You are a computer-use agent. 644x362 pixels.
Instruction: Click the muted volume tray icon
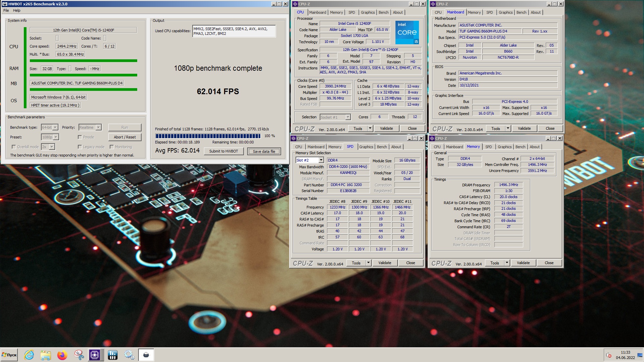coord(609,355)
